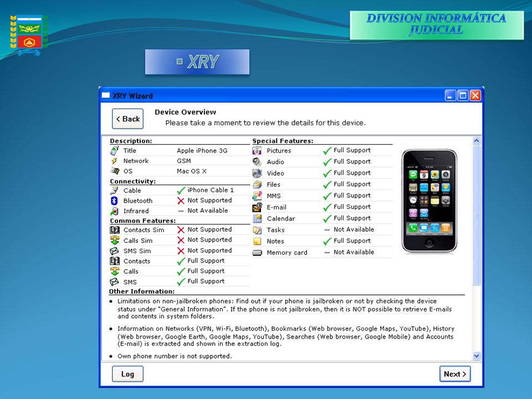Viewport: 532px width, 399px height.
Task: Click the scrollbar down arrow
Action: click(477, 356)
